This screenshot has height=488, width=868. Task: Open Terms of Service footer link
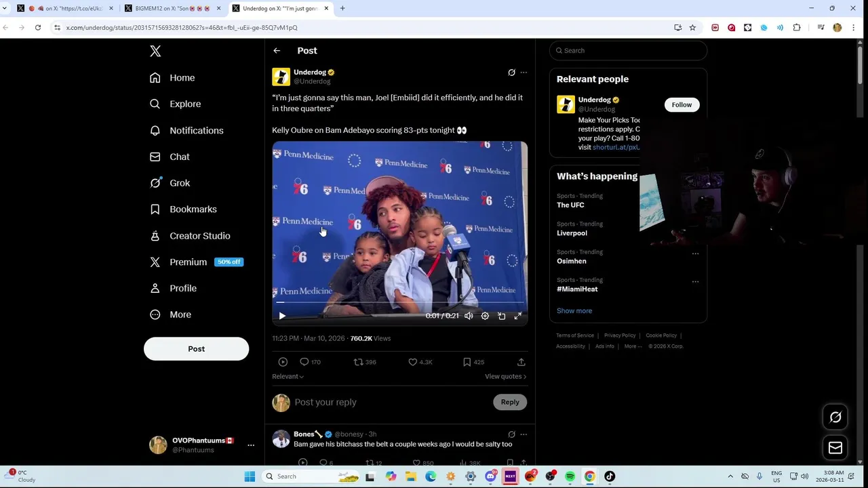click(x=575, y=335)
